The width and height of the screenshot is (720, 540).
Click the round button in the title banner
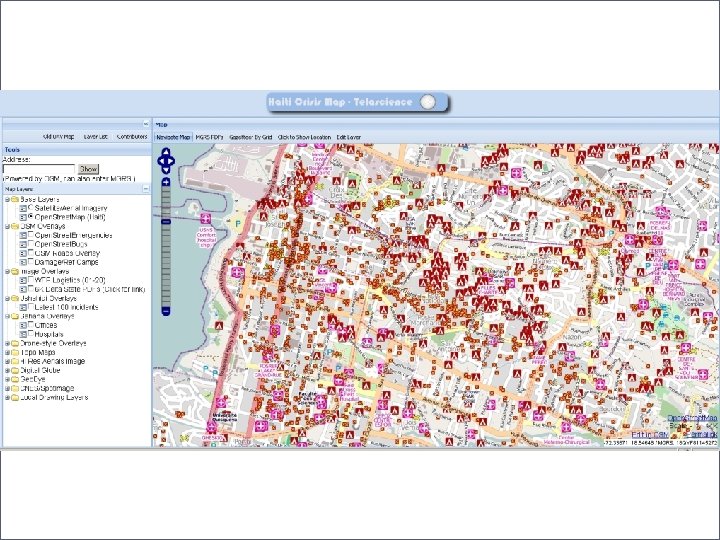point(428,102)
